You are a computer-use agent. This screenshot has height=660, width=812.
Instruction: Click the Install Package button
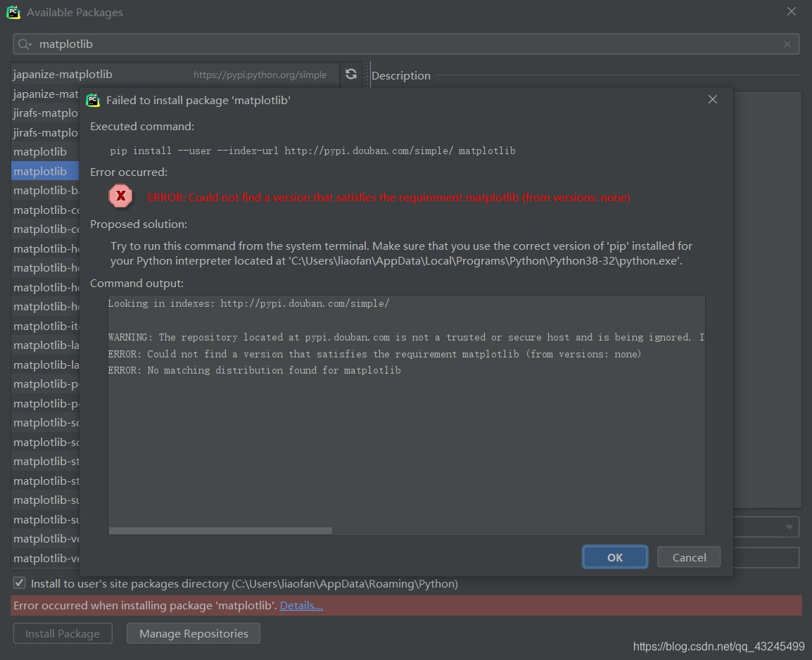click(63, 633)
